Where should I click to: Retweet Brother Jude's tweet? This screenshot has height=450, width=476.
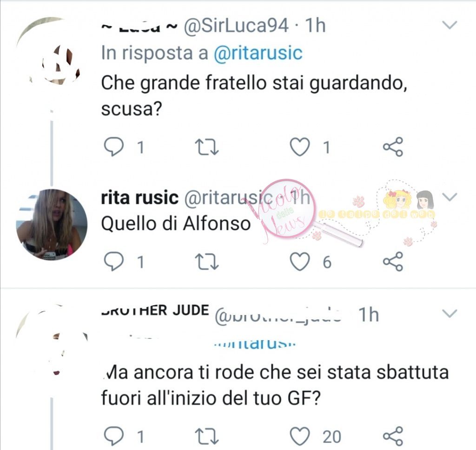pos(207,437)
